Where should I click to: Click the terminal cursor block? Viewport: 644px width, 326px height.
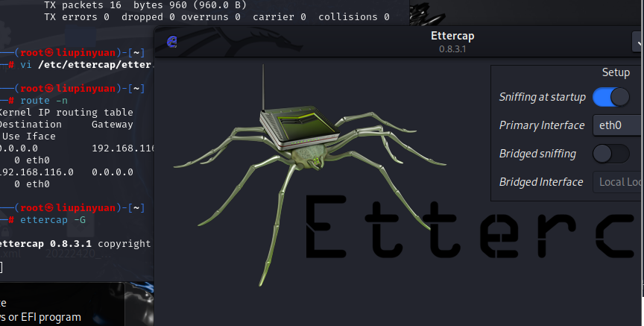pyautogui.click(x=1, y=268)
